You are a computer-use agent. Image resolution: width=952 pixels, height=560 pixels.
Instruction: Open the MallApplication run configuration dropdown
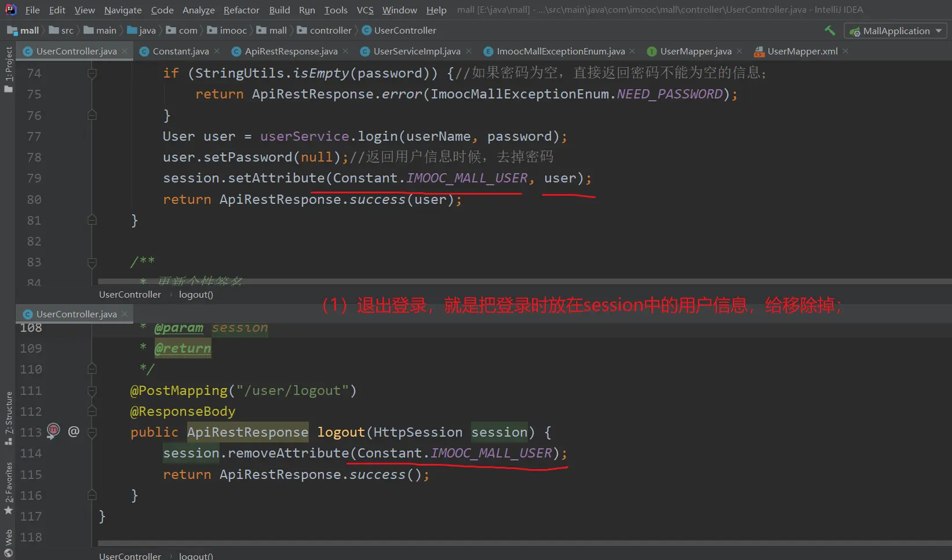895,31
